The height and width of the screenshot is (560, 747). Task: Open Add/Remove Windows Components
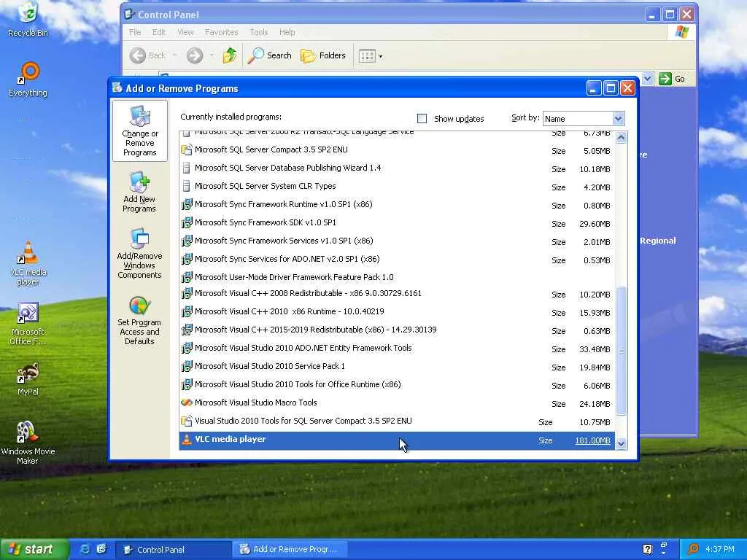[x=139, y=253]
